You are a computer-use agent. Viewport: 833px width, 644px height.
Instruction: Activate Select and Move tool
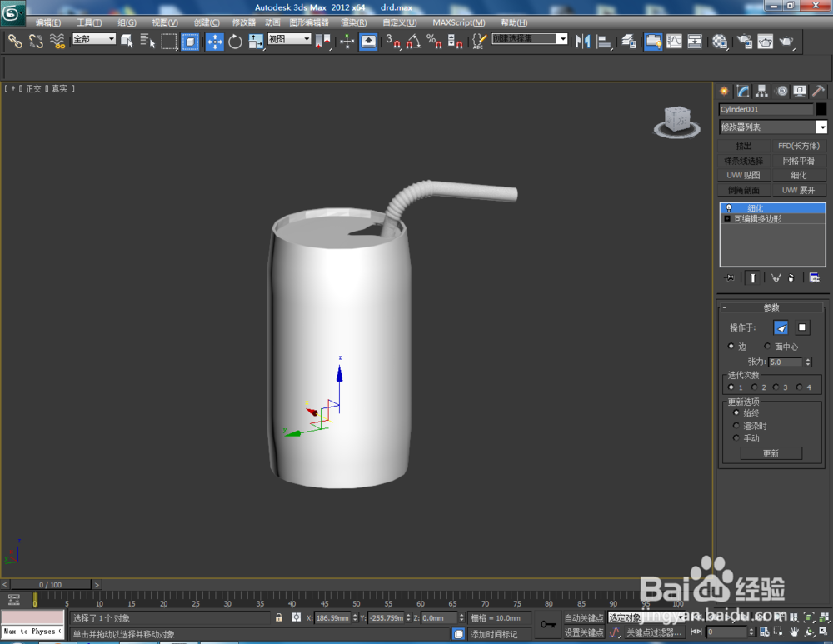[x=214, y=42]
